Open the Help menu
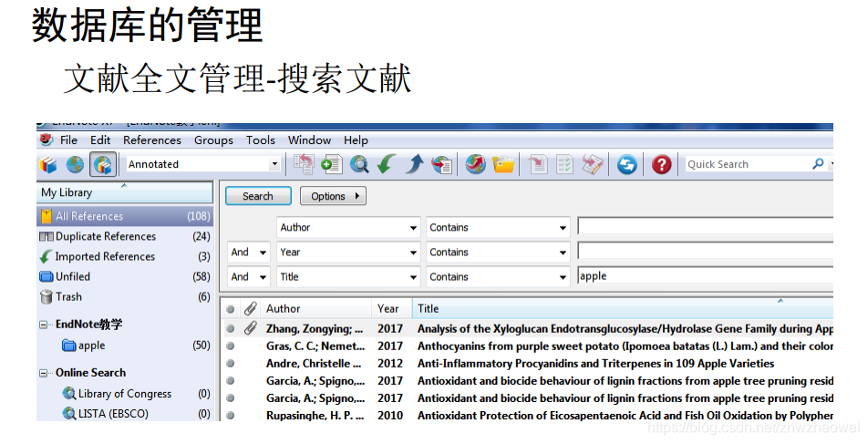Image resolution: width=868 pixels, height=444 pixels. pyautogui.click(x=356, y=140)
